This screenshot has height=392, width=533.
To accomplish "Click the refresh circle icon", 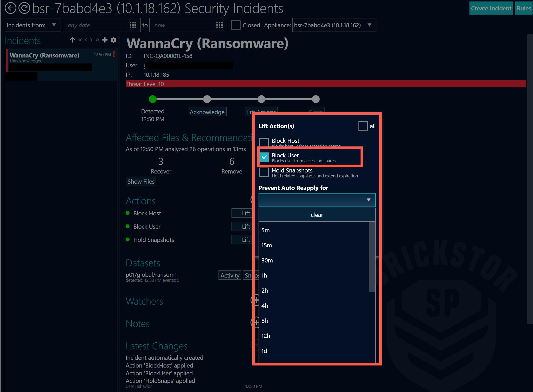I will pos(24,8).
